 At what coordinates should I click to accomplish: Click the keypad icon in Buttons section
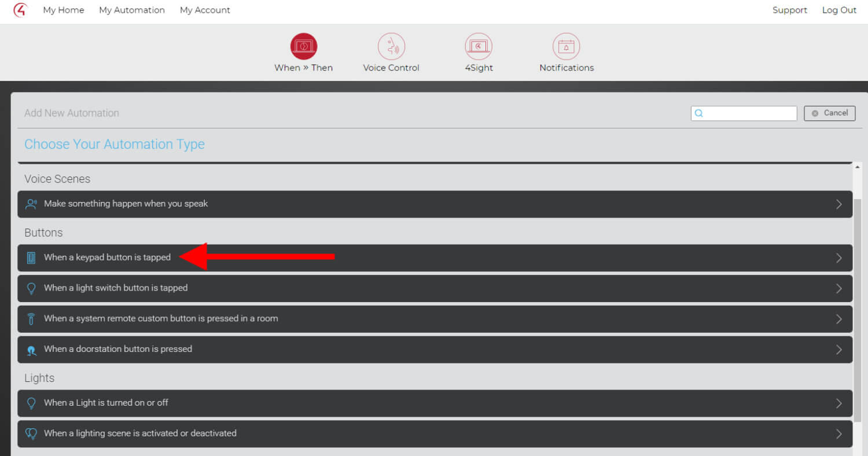pyautogui.click(x=31, y=258)
